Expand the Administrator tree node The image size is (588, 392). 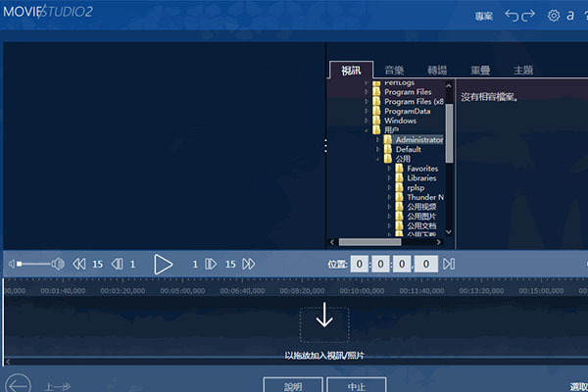(378, 139)
